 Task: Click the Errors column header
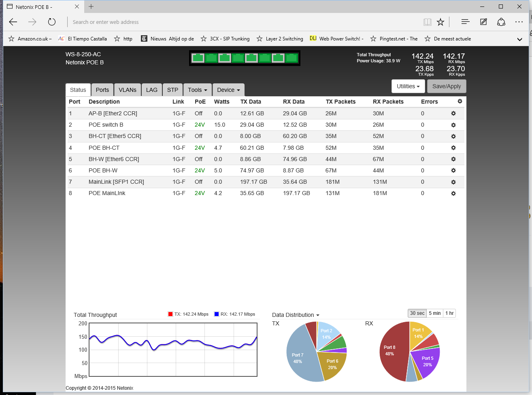(430, 102)
